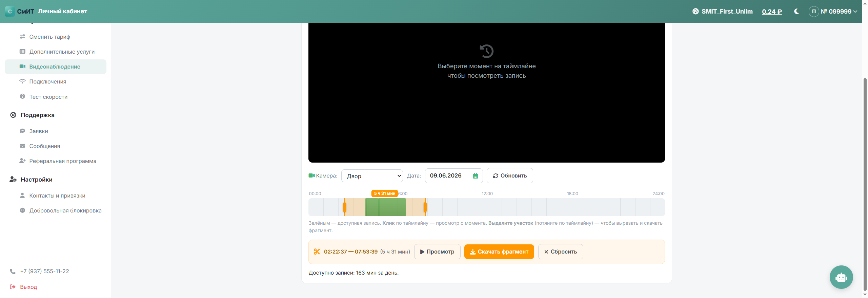Reset the selection with Сбросить
The image size is (868, 298).
(561, 252)
